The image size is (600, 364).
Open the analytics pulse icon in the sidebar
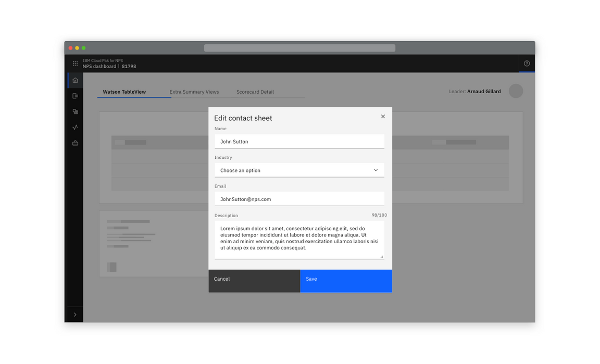point(75,127)
